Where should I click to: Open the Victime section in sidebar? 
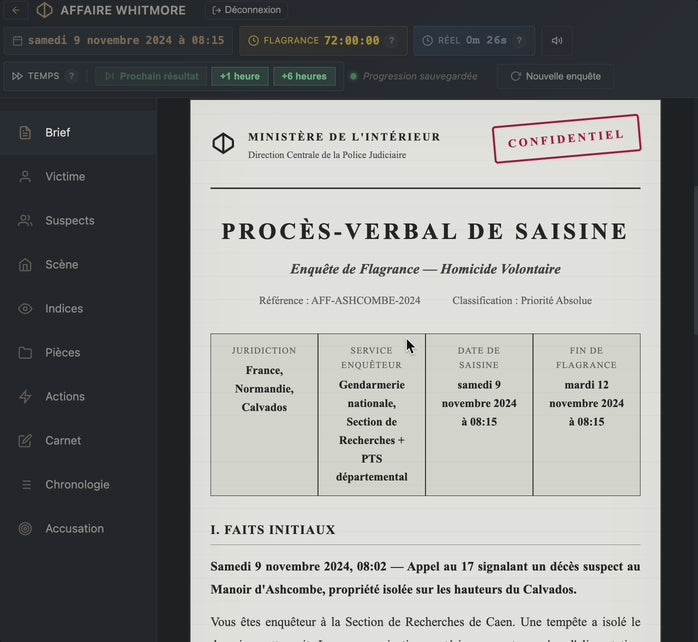[x=65, y=177]
